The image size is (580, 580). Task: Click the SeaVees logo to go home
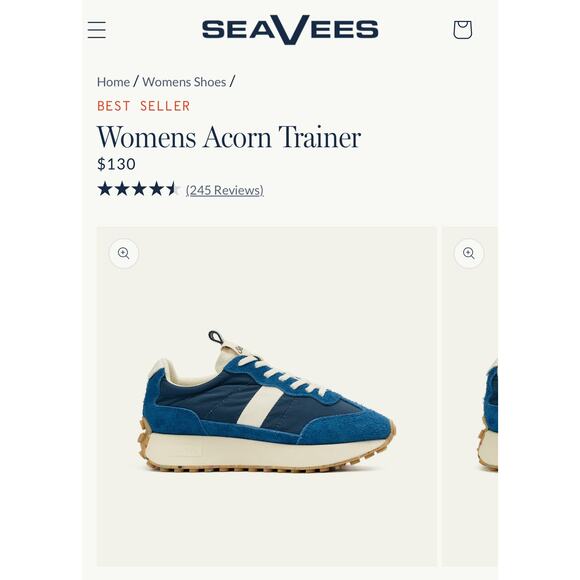tap(290, 30)
